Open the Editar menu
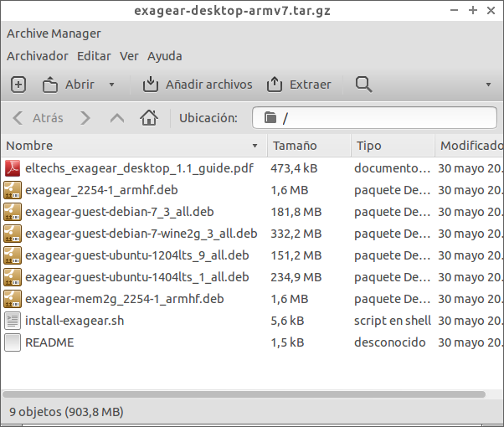 click(x=94, y=56)
